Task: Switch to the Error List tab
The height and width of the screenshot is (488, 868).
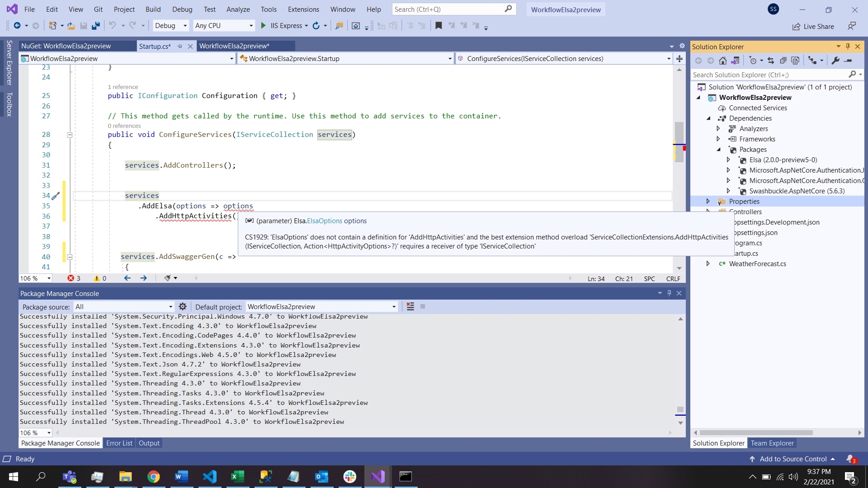Action: [x=119, y=443]
